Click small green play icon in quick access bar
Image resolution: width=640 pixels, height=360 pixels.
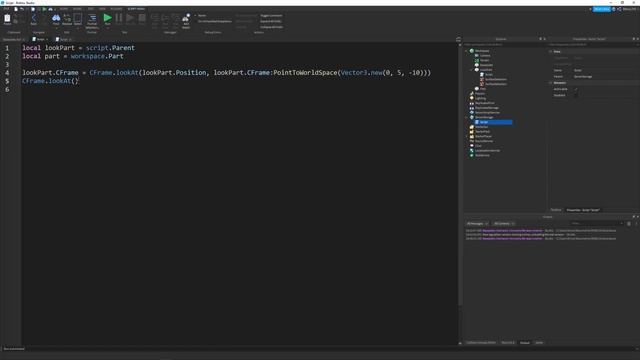(x=44, y=9)
